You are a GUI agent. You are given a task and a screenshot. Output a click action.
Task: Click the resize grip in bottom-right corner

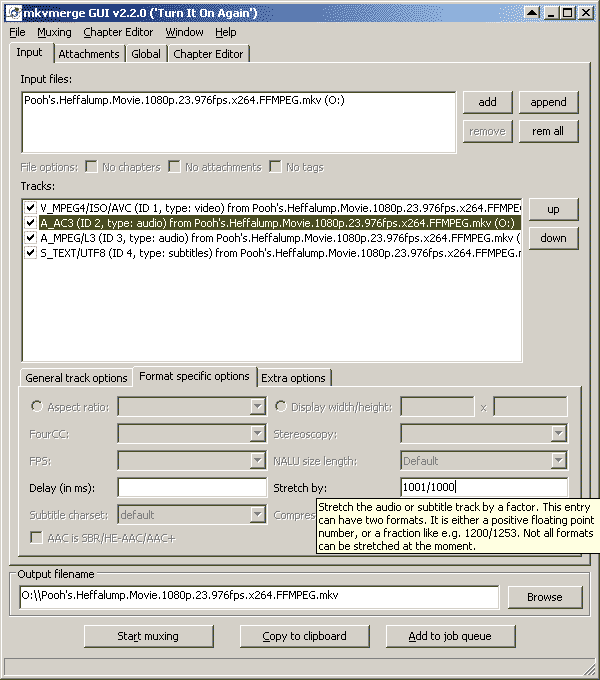(x=590, y=668)
